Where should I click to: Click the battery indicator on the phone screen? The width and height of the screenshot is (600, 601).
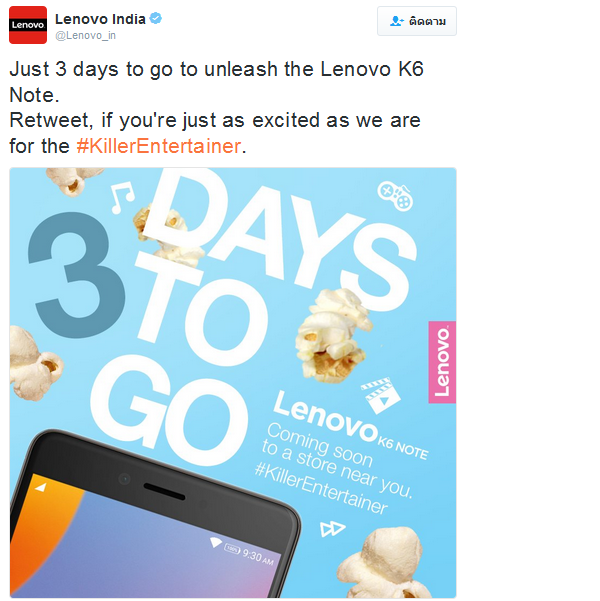point(232,549)
